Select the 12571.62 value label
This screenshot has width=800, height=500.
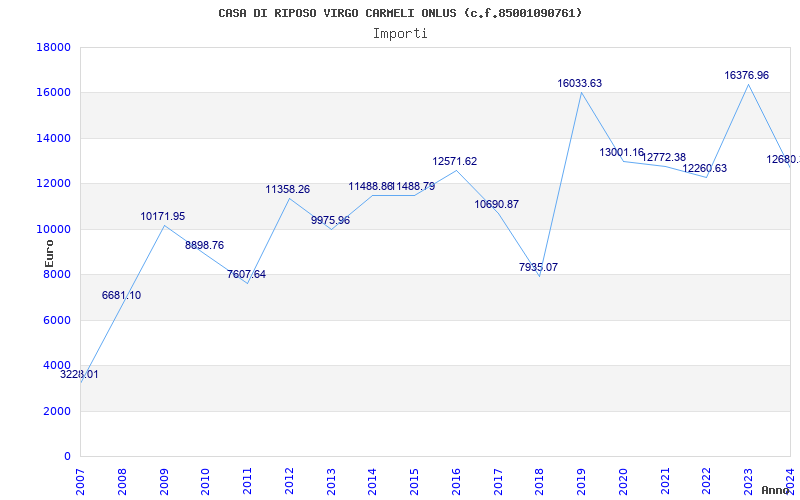pyautogui.click(x=455, y=161)
